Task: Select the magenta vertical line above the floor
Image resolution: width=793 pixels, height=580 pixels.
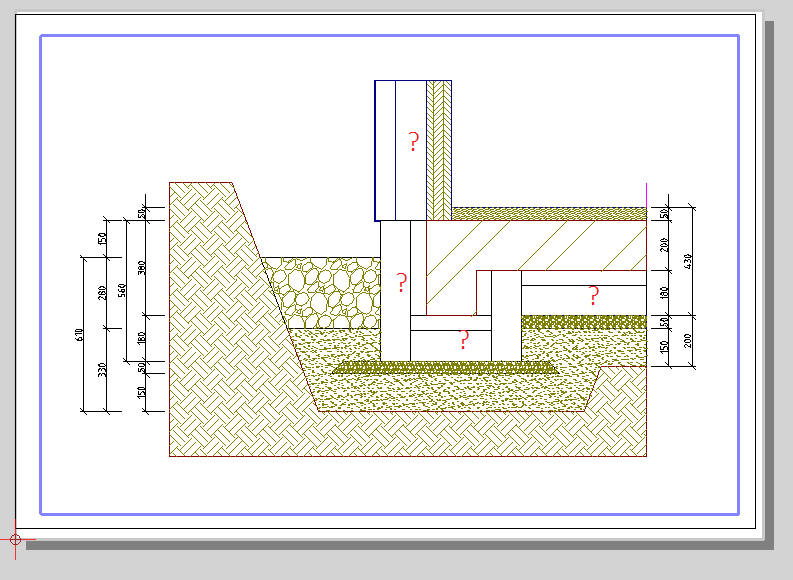Action: [x=647, y=195]
